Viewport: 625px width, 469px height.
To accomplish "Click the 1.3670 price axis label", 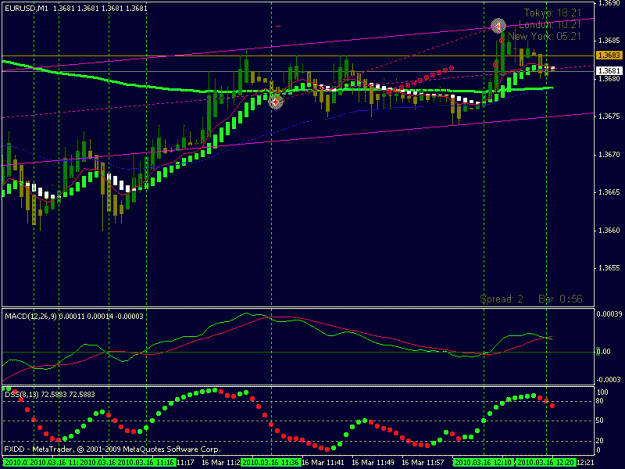I will [x=609, y=155].
